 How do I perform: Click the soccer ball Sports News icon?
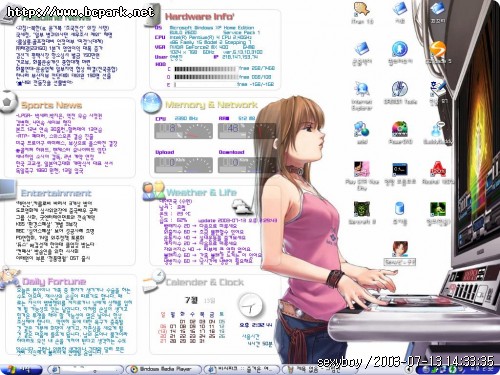(9, 102)
